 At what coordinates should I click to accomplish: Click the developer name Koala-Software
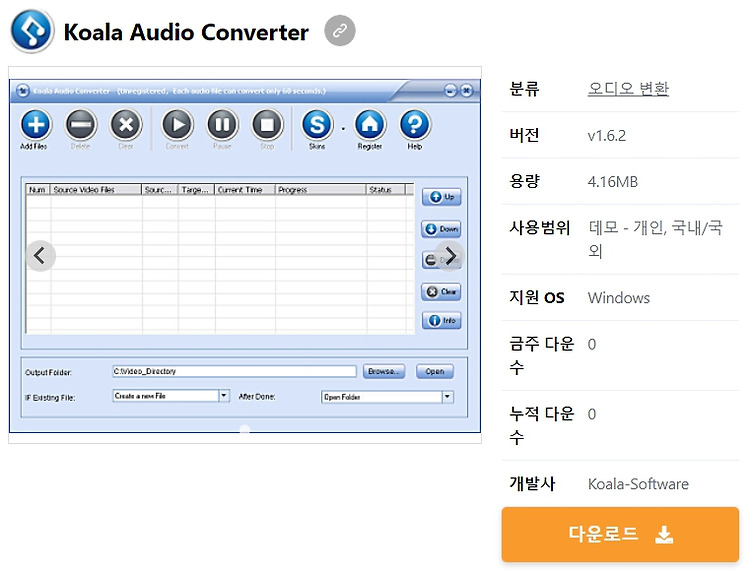tap(638, 484)
